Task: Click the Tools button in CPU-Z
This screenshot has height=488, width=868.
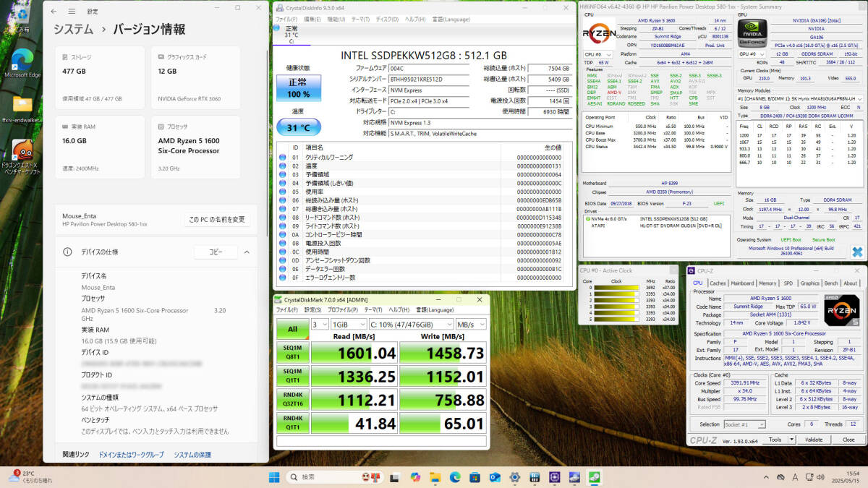Action: [x=775, y=439]
